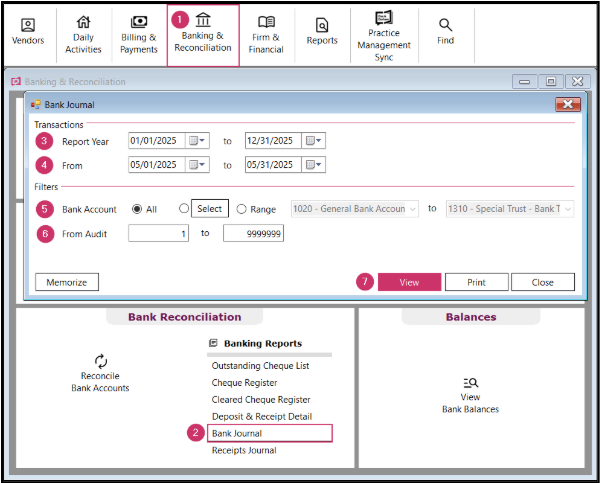Click View Bank Balances search icon
The image size is (600, 483).
tap(471, 382)
